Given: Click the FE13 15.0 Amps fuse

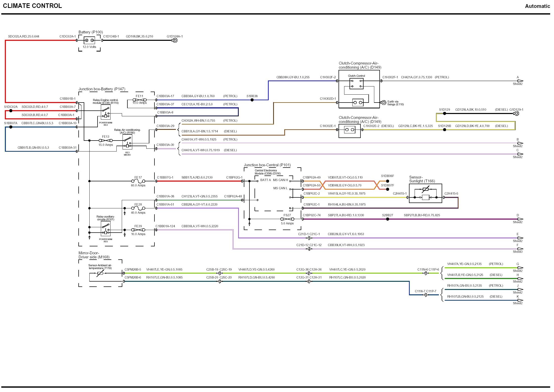Looking at the screenshot, I should click(106, 141).
